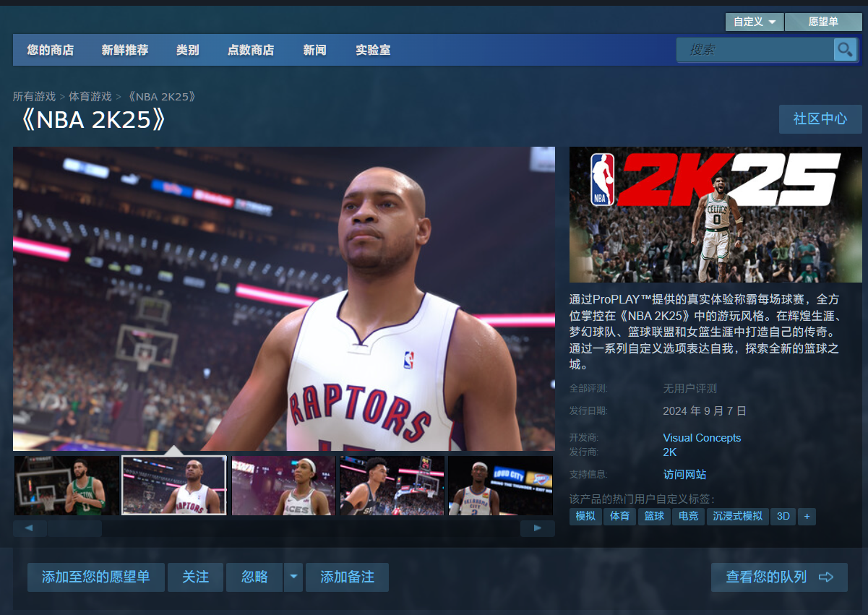Click the plus icon to add a tag
868x615 pixels.
806,516
